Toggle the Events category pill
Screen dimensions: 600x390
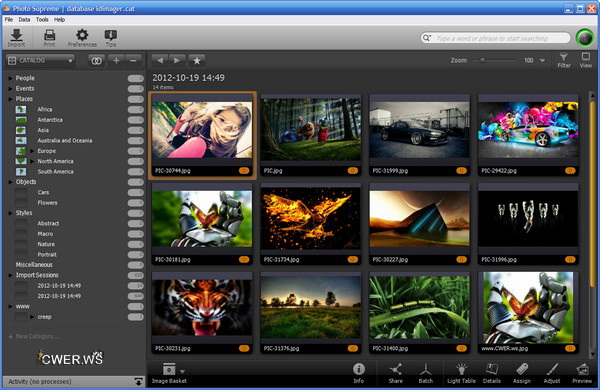pyautogui.click(x=135, y=89)
